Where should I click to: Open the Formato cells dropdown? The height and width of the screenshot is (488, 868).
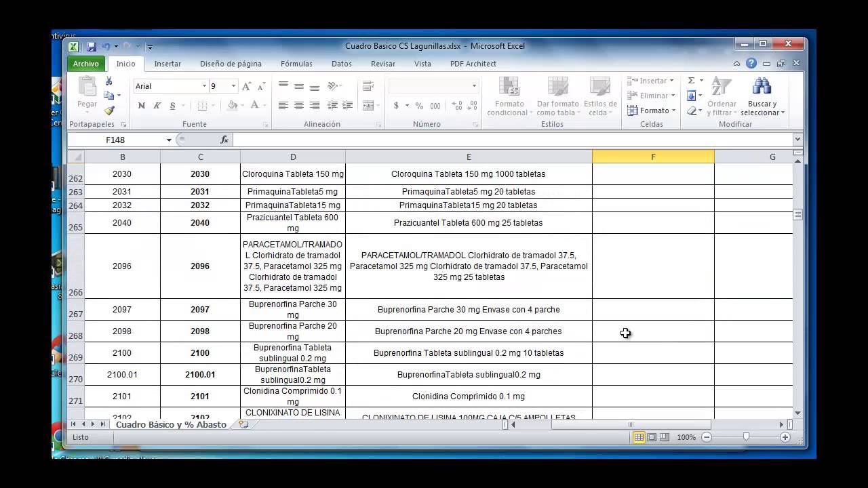pos(652,110)
